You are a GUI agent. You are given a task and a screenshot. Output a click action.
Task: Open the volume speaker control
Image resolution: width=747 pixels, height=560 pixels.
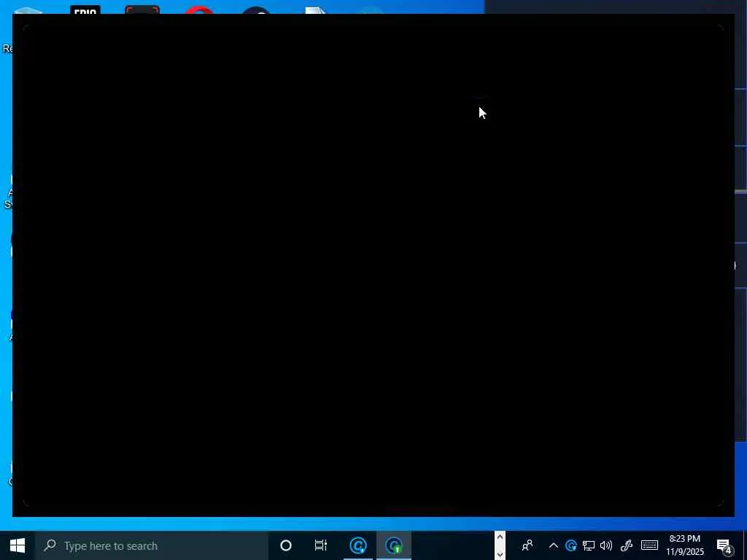point(606,545)
